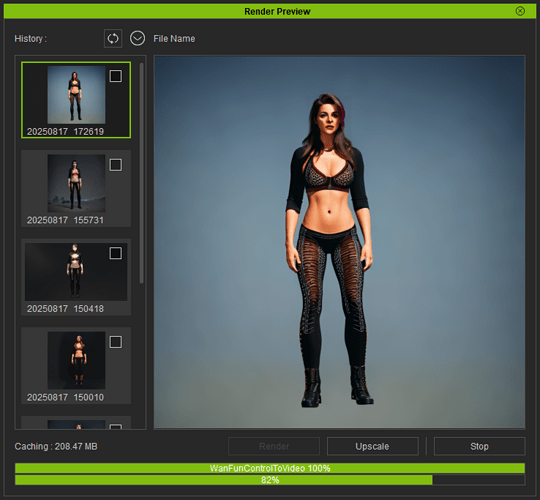This screenshot has height=500, width=540.
Task: Click the Stop button
Action: point(479,446)
